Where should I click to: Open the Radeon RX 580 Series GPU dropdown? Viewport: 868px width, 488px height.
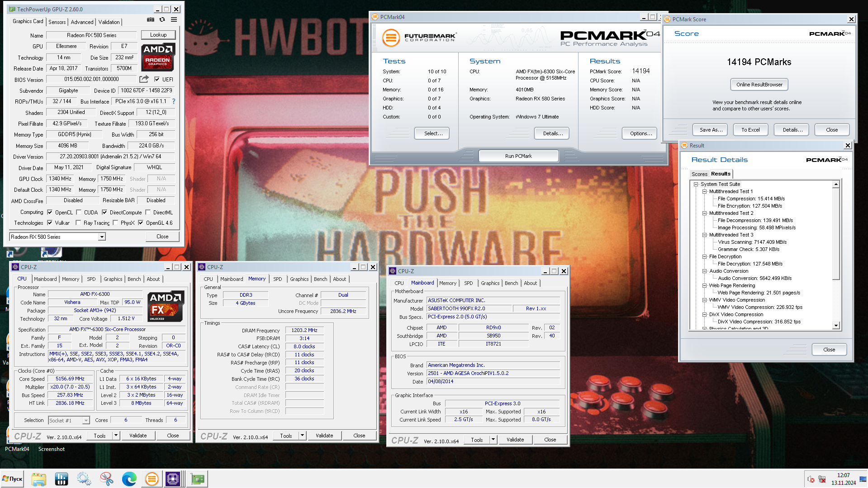pos(102,237)
